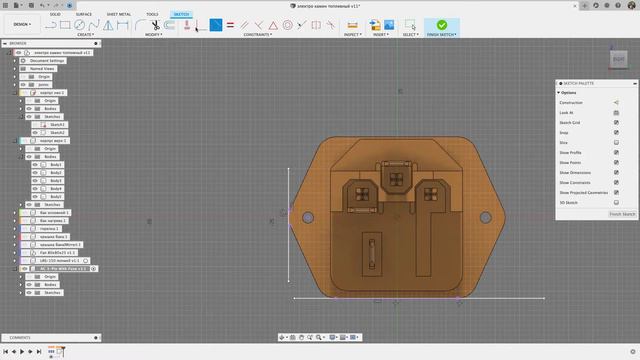Toggle the Snap checkbox

tap(616, 133)
